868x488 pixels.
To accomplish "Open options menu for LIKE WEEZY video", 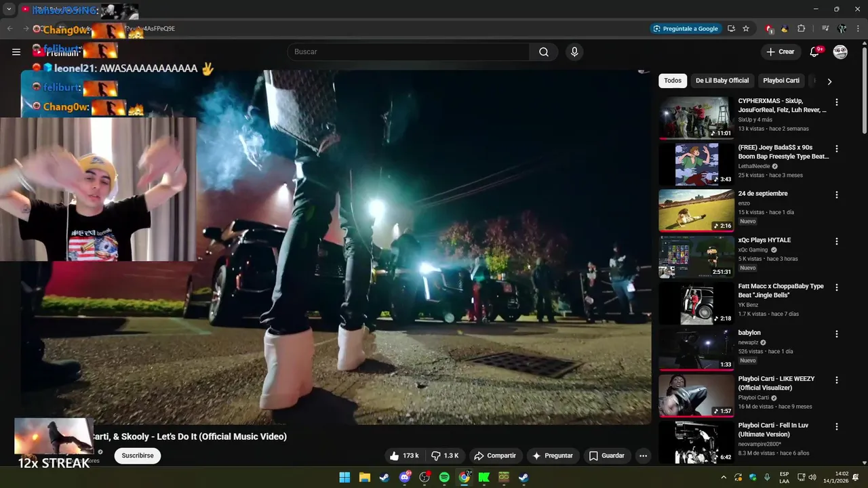I will click(836, 380).
